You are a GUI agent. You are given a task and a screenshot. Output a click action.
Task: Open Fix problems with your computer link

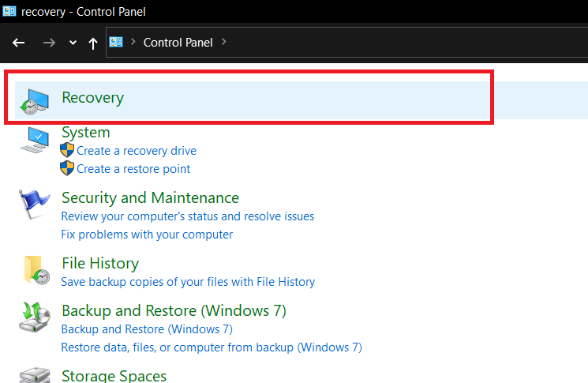tap(147, 235)
